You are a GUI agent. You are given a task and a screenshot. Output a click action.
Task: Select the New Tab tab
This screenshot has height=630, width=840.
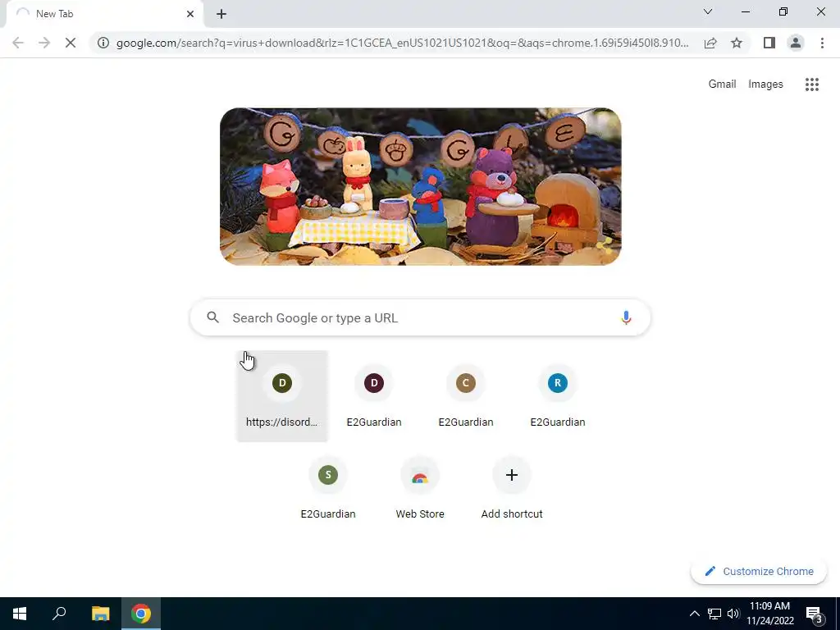point(104,14)
